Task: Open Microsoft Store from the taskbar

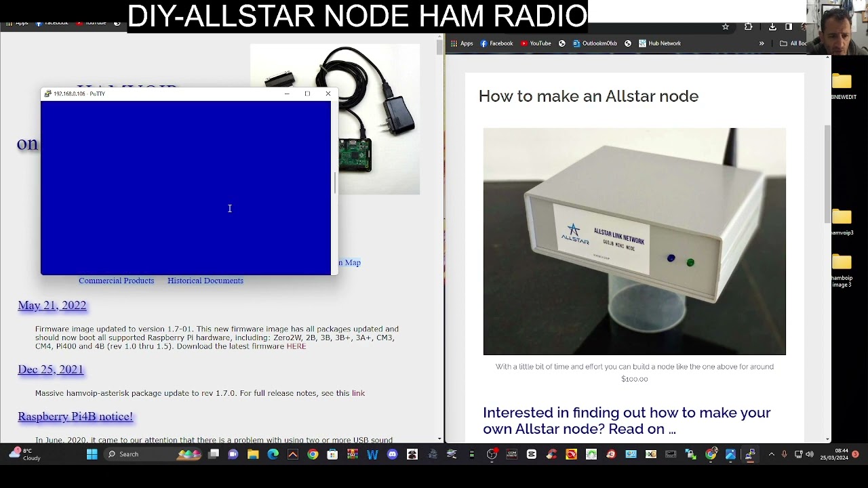Action: [x=332, y=454]
